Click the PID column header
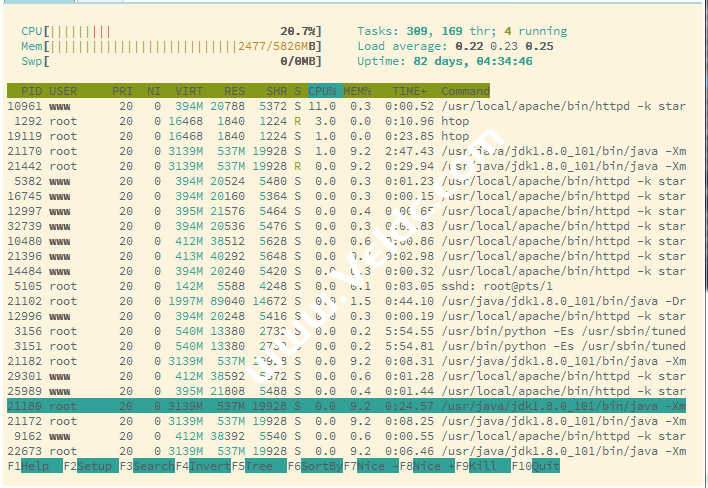 point(30,91)
